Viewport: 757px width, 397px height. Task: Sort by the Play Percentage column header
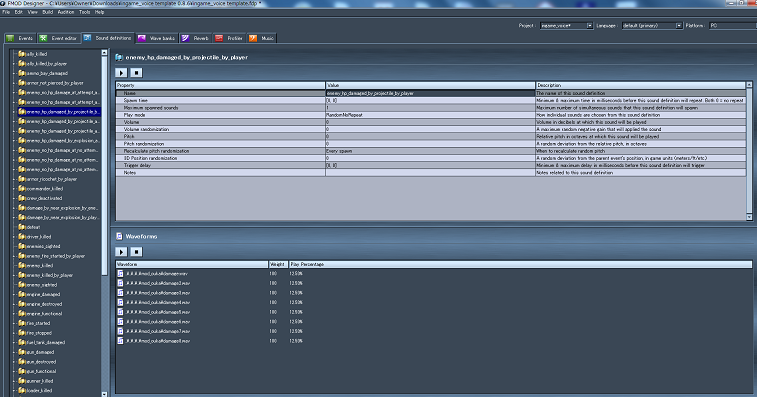click(520, 265)
